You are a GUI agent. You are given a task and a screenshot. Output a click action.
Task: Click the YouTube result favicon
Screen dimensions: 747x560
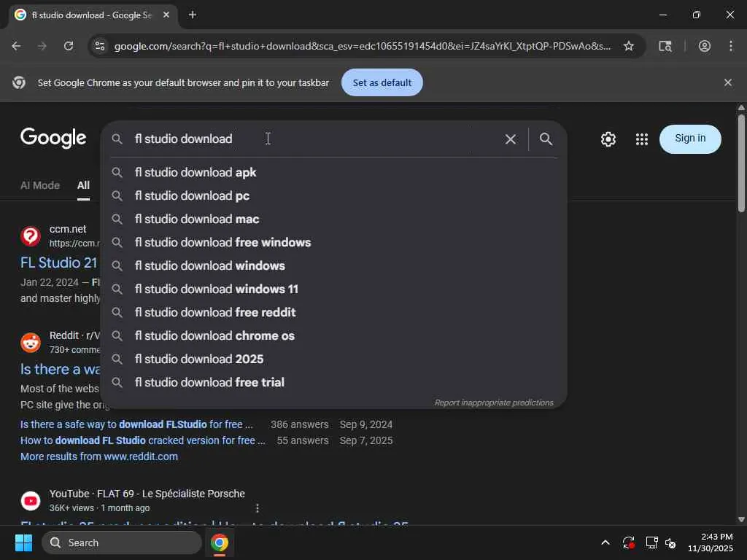[31, 501]
